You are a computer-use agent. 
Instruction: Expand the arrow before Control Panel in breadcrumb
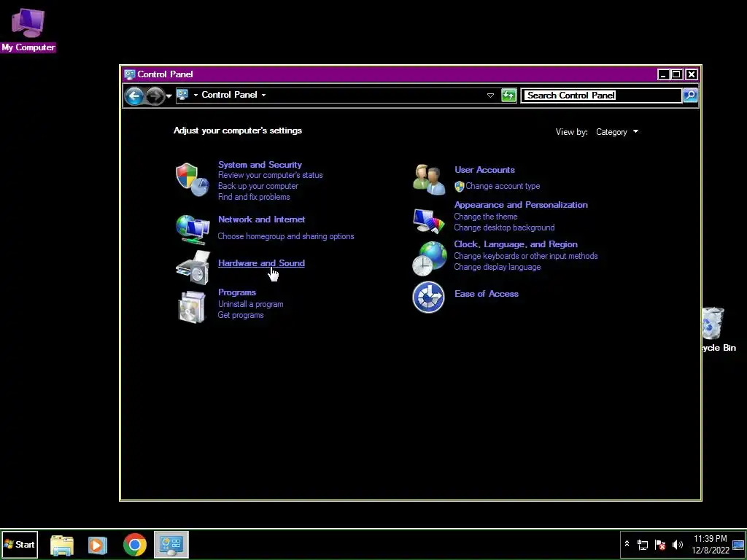(x=196, y=95)
